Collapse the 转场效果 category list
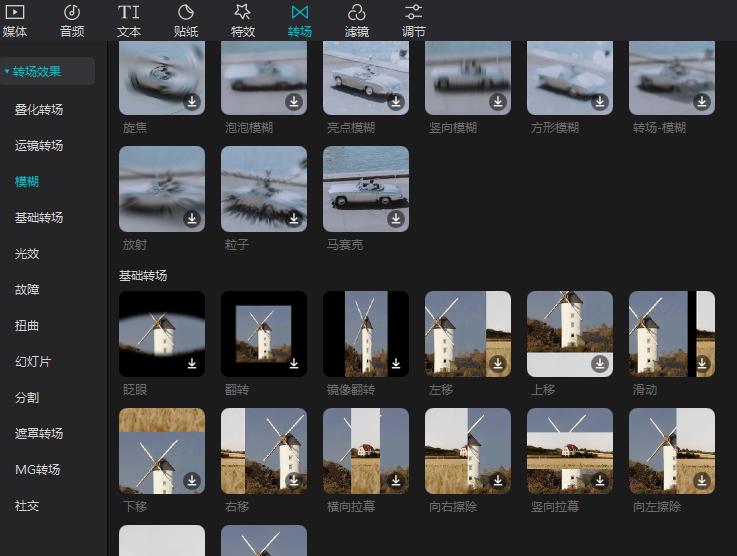737x556 pixels. [x=47, y=72]
